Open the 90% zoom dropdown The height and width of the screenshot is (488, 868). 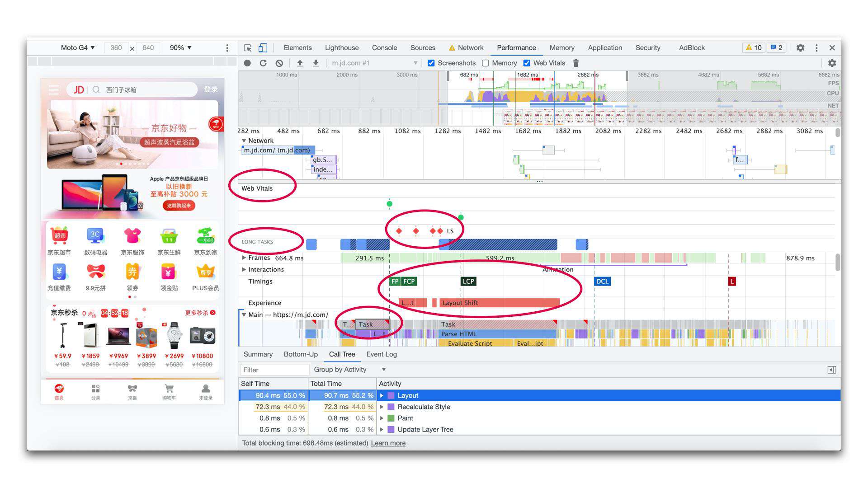[180, 48]
